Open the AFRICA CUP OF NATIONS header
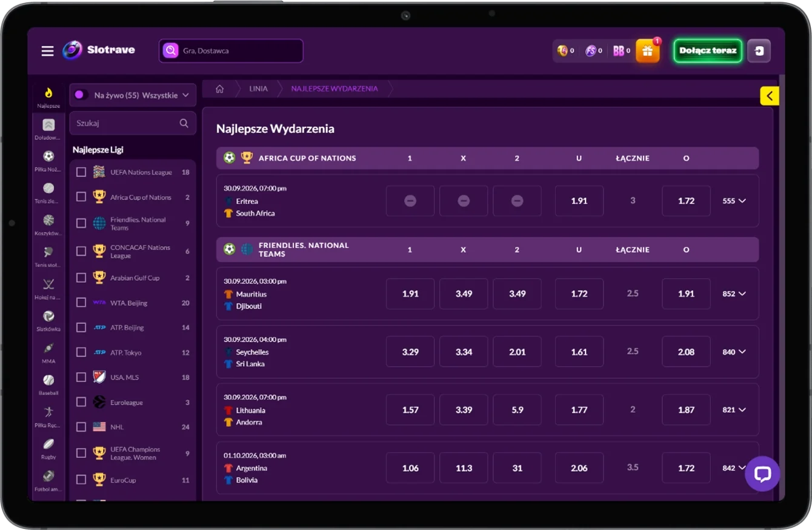The height and width of the screenshot is (530, 812). point(487,158)
